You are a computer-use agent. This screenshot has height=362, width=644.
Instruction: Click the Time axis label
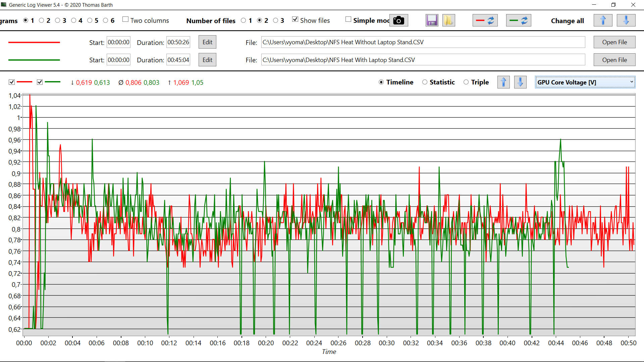[x=329, y=352]
